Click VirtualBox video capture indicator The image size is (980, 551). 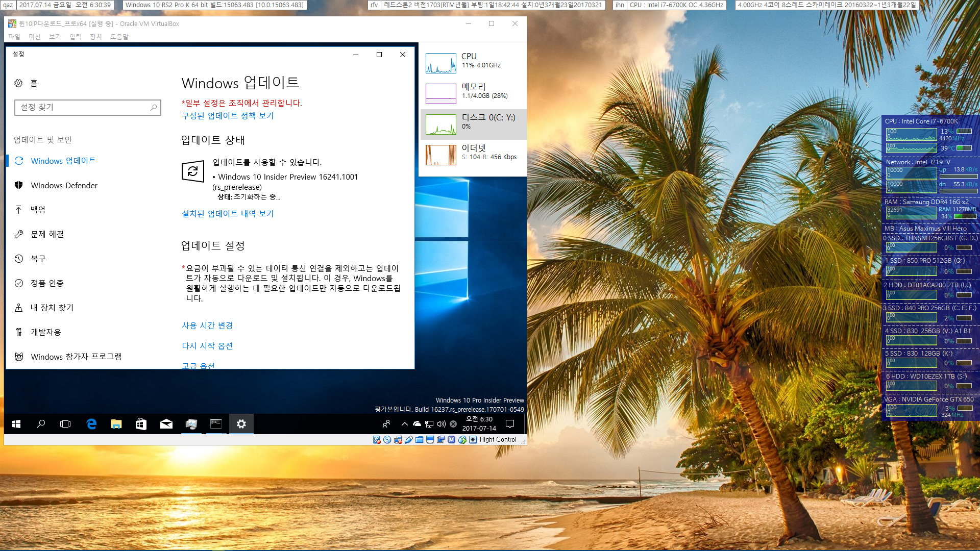pyautogui.click(x=441, y=440)
